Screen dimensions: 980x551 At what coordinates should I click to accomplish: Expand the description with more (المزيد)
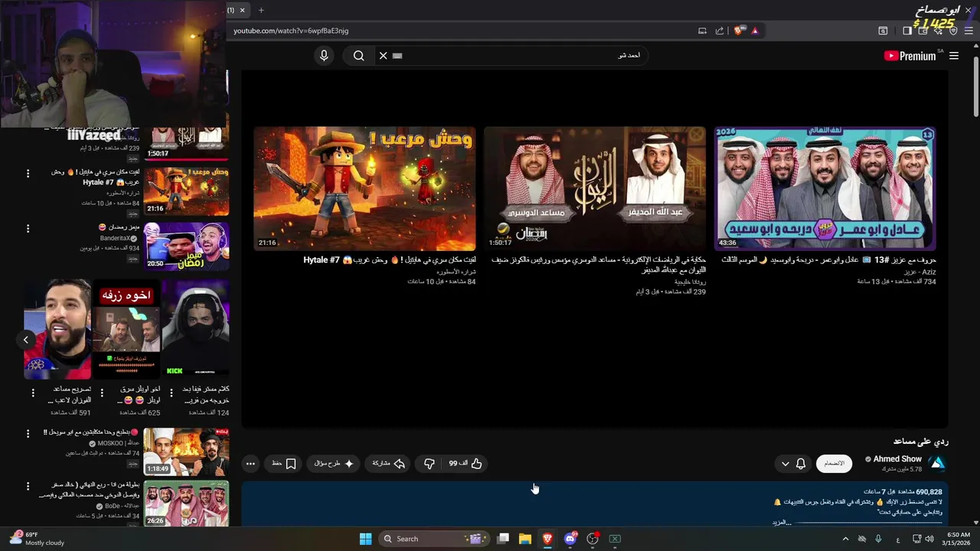782,522
